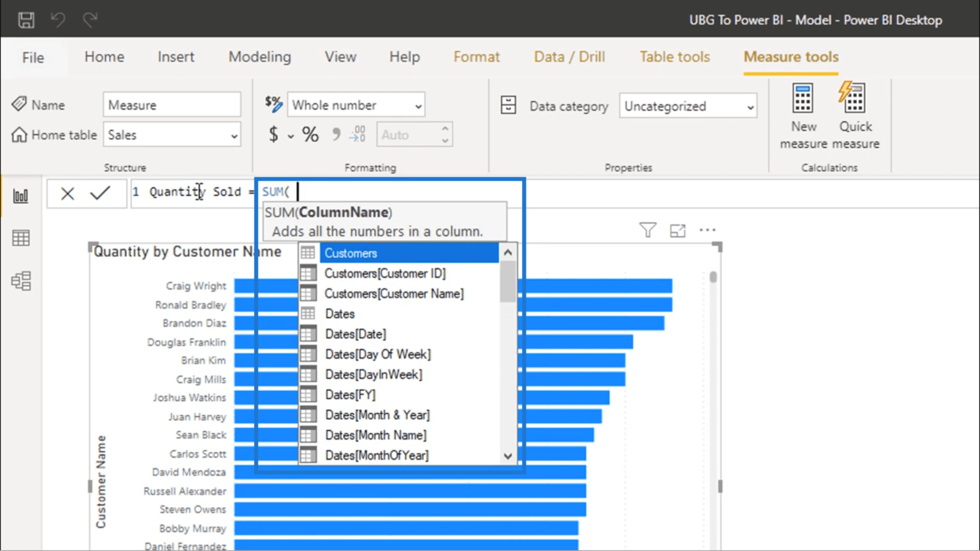
Task: Select Dates[Month & Year] suggestion
Action: [399, 415]
